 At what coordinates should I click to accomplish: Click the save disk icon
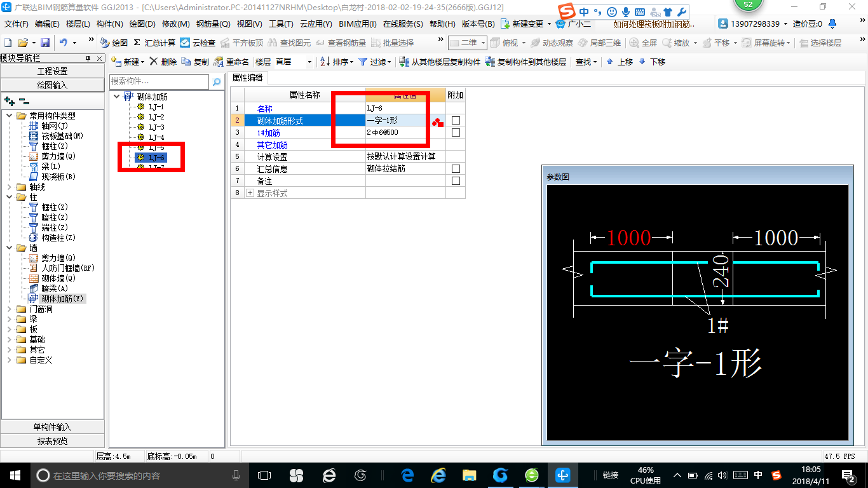(x=45, y=43)
